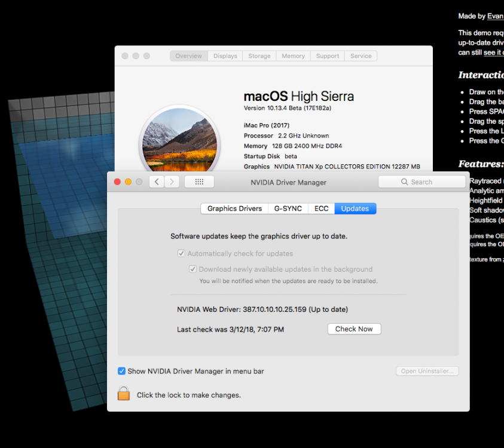
Task: Click the Graphics NVIDIA TITAN Xp line
Action: (332, 166)
